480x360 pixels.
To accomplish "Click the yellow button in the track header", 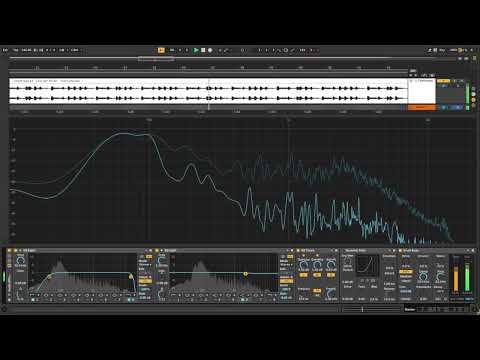I will click(443, 81).
